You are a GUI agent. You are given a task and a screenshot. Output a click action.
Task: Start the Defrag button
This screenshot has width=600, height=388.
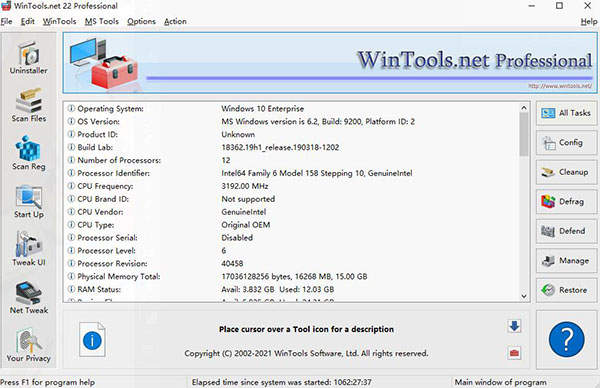(566, 201)
